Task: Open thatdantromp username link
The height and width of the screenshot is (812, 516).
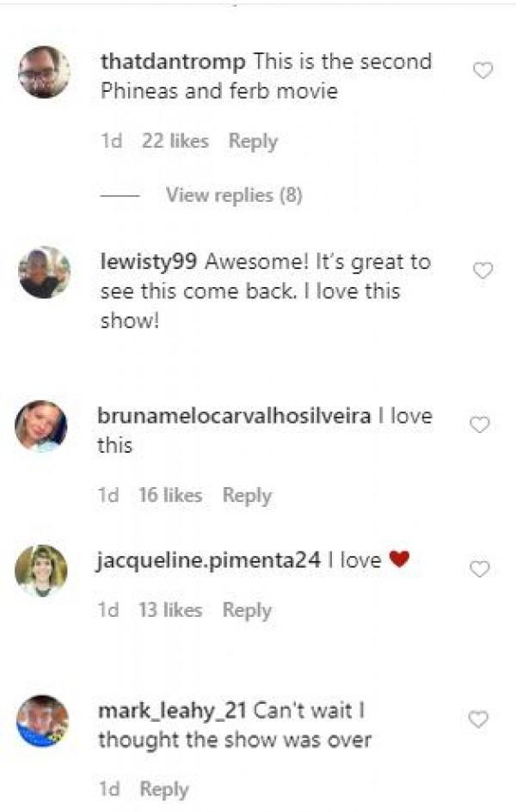Action: coord(173,62)
